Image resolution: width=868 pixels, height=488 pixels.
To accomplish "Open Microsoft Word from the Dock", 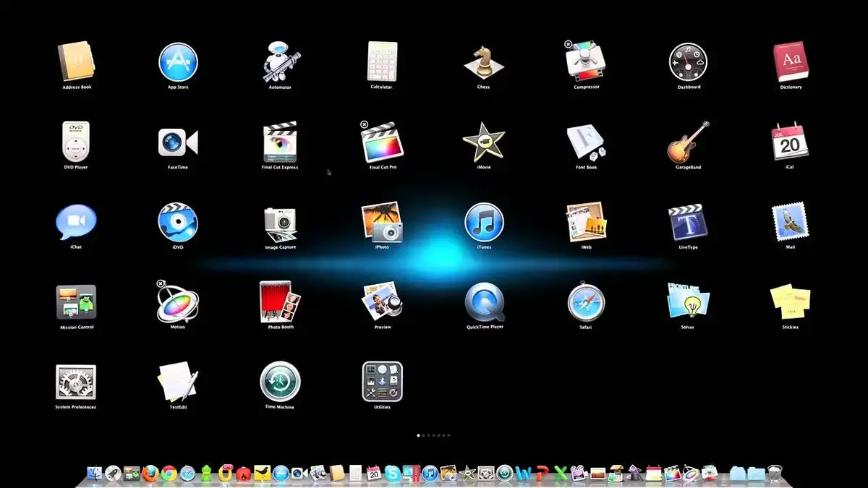I will (x=523, y=474).
